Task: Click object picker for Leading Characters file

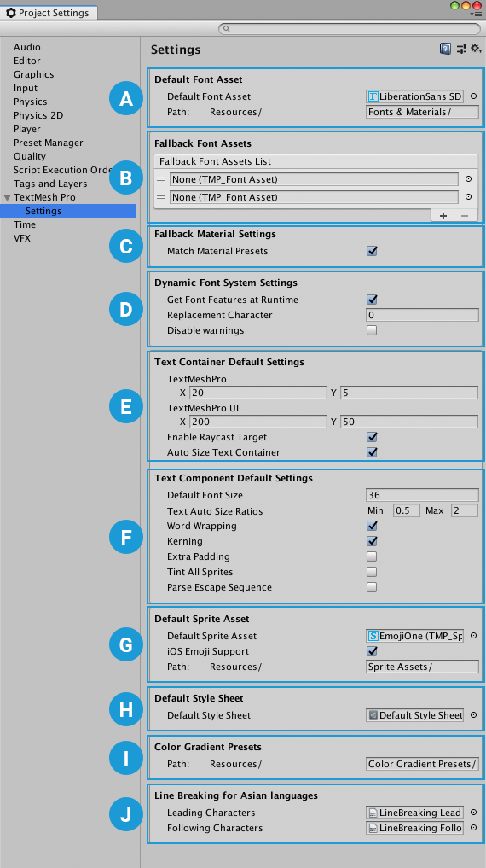Action: coord(473,813)
